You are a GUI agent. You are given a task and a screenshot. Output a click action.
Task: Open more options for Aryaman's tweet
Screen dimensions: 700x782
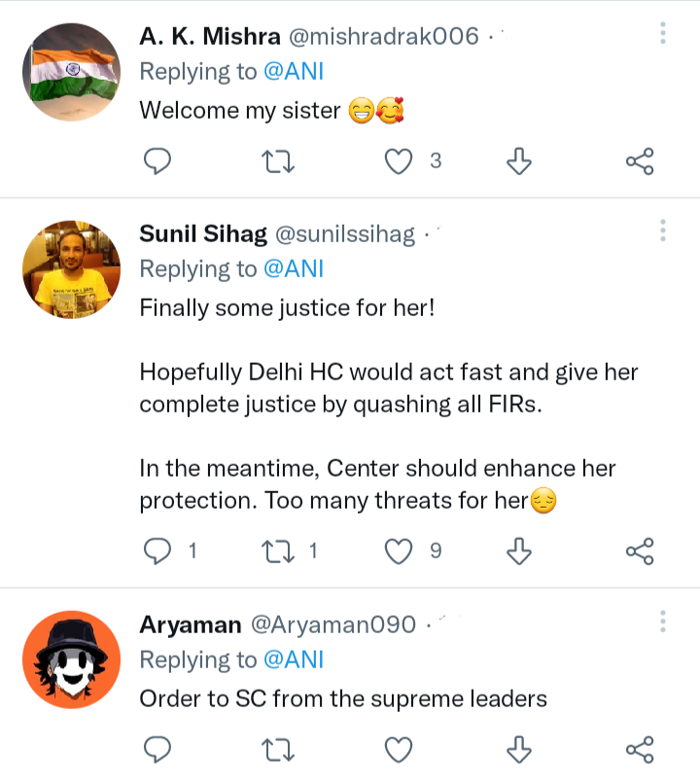coord(663,621)
